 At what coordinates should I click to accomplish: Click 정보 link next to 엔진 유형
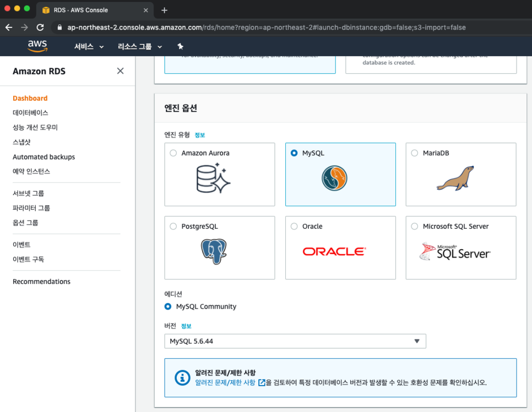point(199,135)
